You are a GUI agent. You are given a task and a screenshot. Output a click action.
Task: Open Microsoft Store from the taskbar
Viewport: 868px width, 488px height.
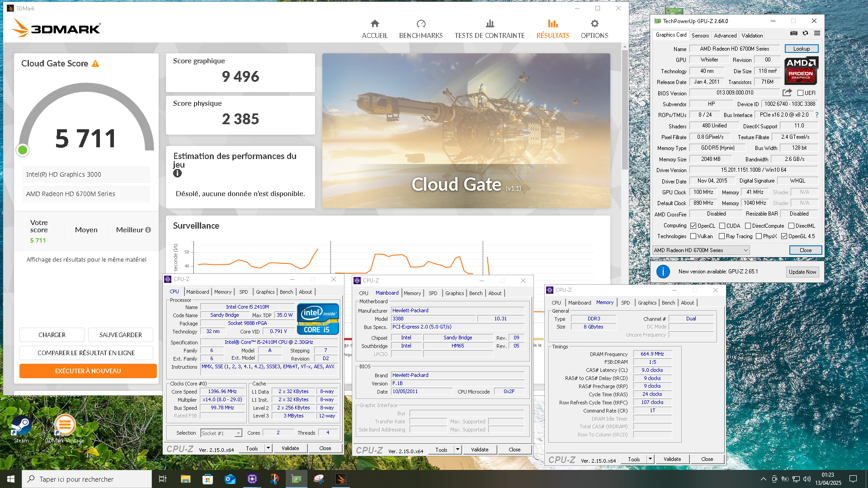(x=208, y=479)
